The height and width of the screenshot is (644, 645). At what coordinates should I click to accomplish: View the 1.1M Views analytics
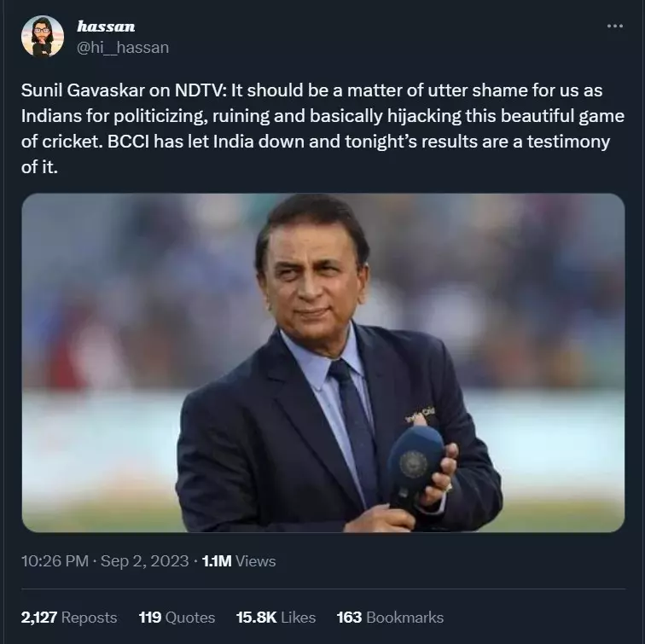pyautogui.click(x=239, y=561)
